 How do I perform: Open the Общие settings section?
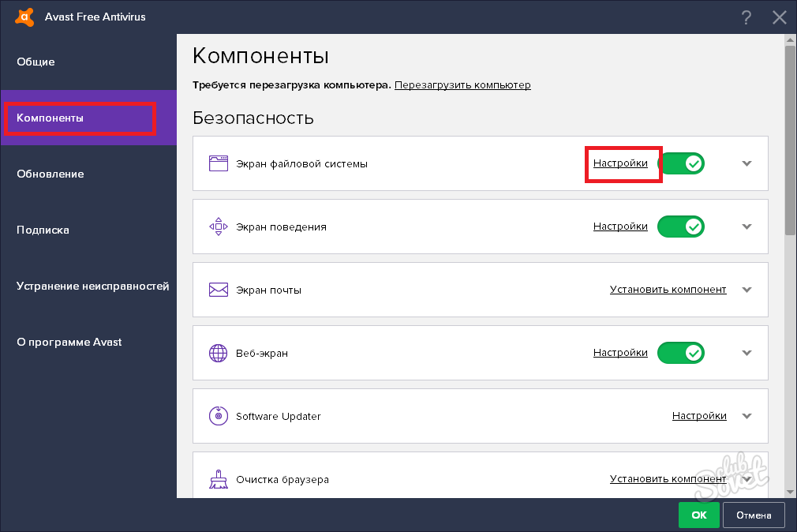[x=36, y=62]
